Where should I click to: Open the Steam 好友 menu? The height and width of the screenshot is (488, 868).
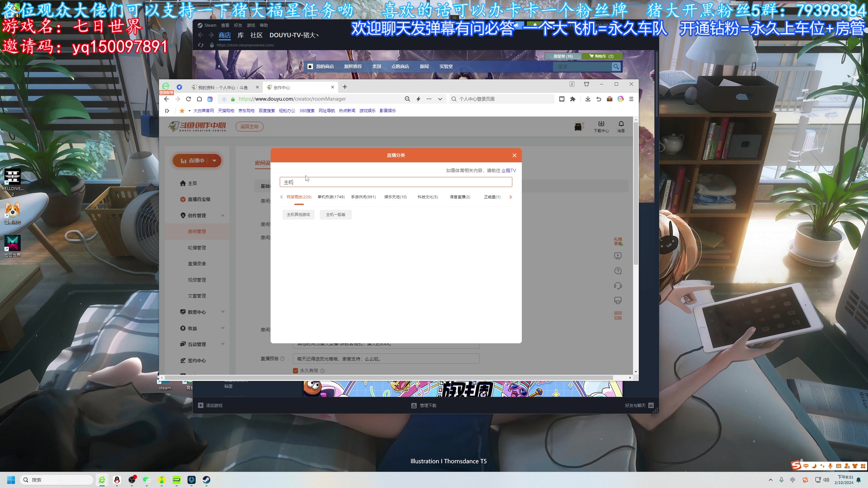point(238,25)
